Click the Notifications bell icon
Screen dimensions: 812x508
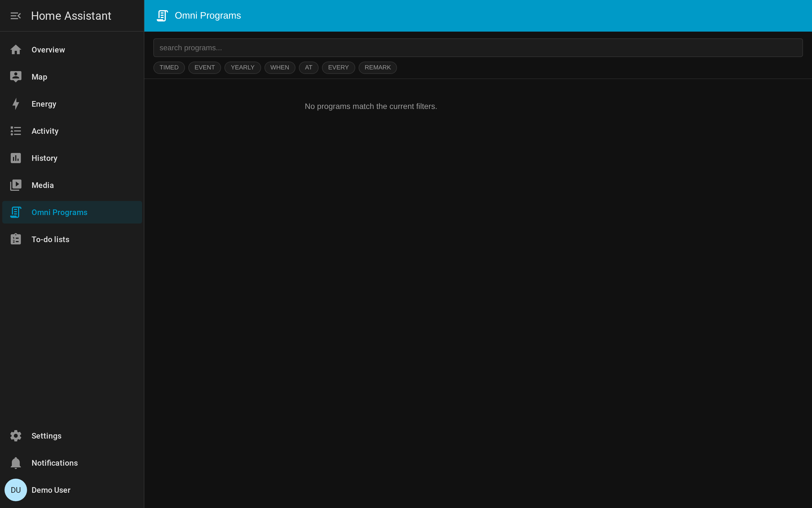point(16,463)
